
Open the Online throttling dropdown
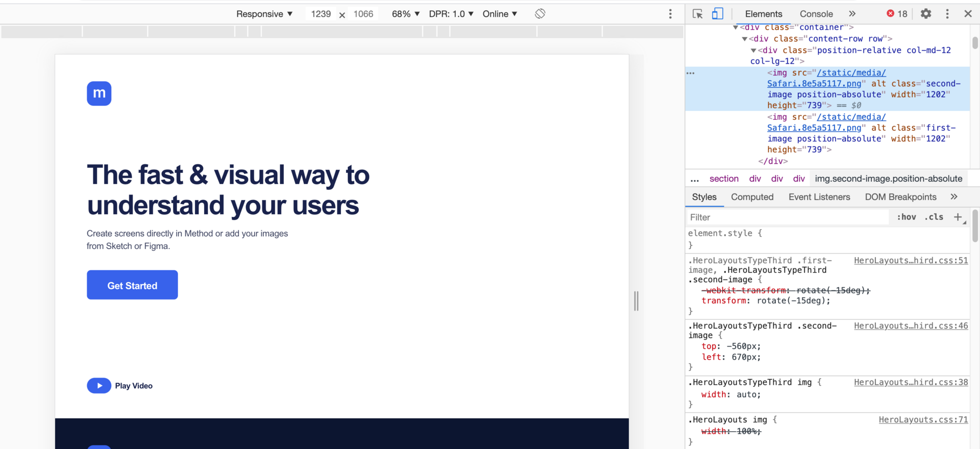pos(500,14)
